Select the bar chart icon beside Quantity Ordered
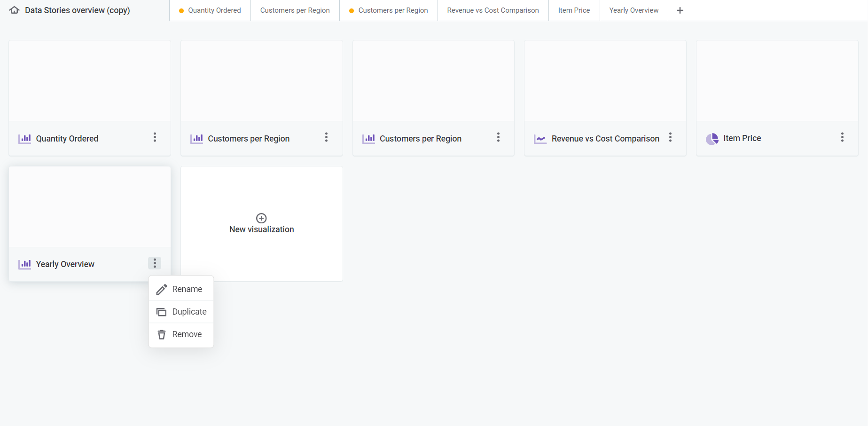The height and width of the screenshot is (426, 868). point(24,139)
